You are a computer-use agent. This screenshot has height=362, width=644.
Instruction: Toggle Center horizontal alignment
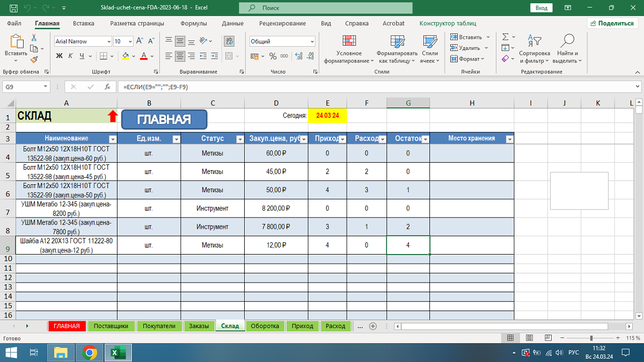[x=180, y=56]
